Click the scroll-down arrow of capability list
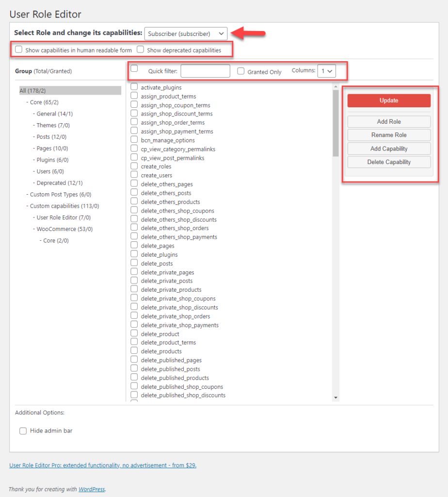 click(336, 398)
